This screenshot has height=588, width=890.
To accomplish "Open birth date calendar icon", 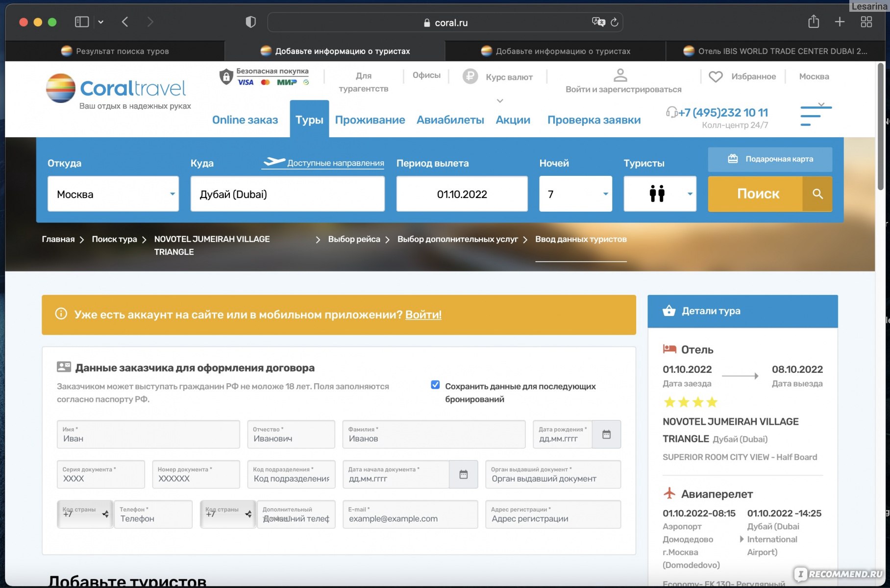I will [x=606, y=434].
